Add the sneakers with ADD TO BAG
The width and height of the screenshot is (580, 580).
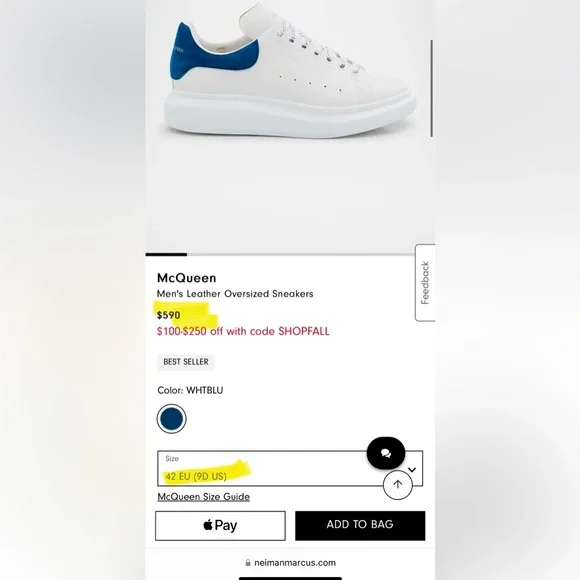click(x=360, y=526)
